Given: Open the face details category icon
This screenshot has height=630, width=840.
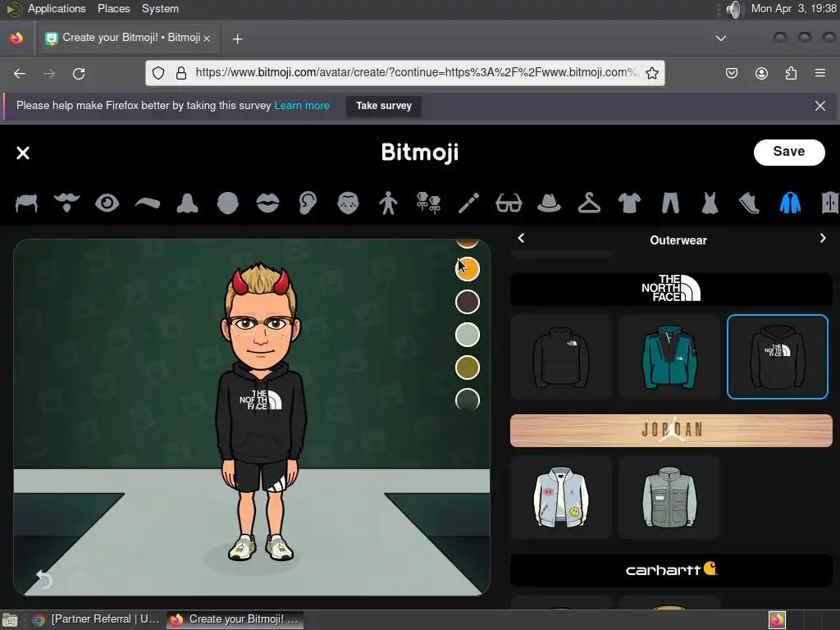Looking at the screenshot, I should tap(348, 203).
